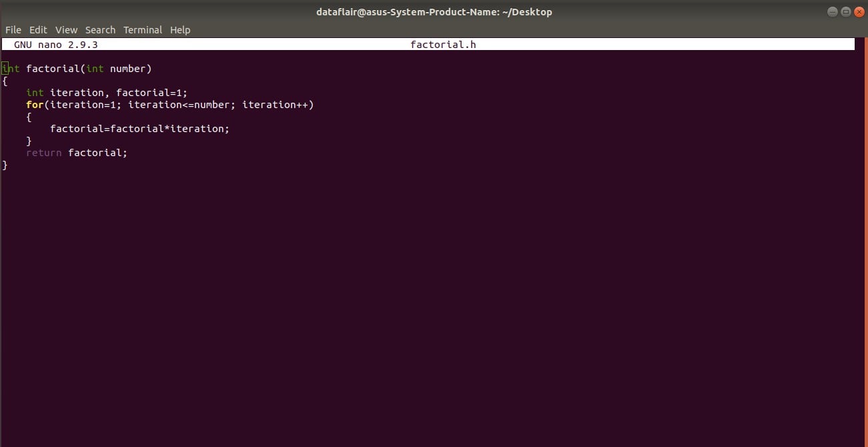Place cursor on the factorial function declaration line
868x447 pixels.
point(75,68)
